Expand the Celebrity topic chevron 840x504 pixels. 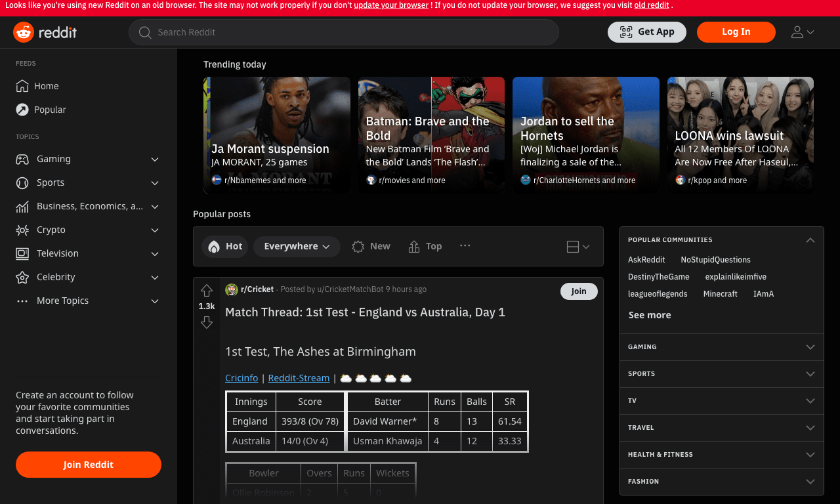[x=155, y=278]
